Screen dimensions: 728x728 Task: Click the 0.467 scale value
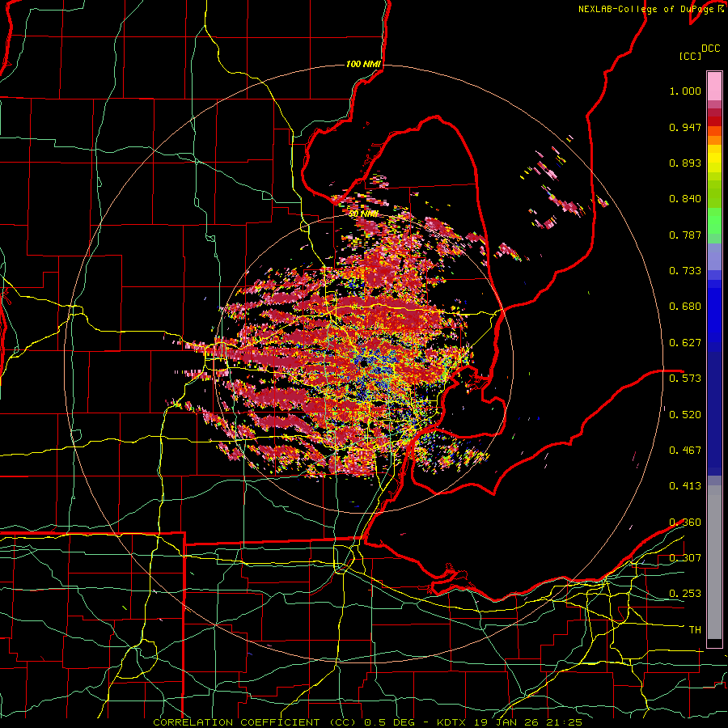pos(685,450)
